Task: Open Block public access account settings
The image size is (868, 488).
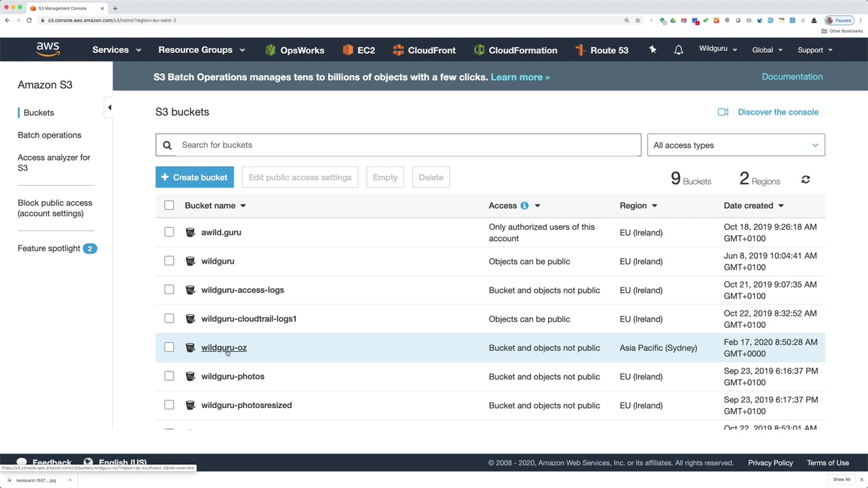Action: tap(55, 208)
